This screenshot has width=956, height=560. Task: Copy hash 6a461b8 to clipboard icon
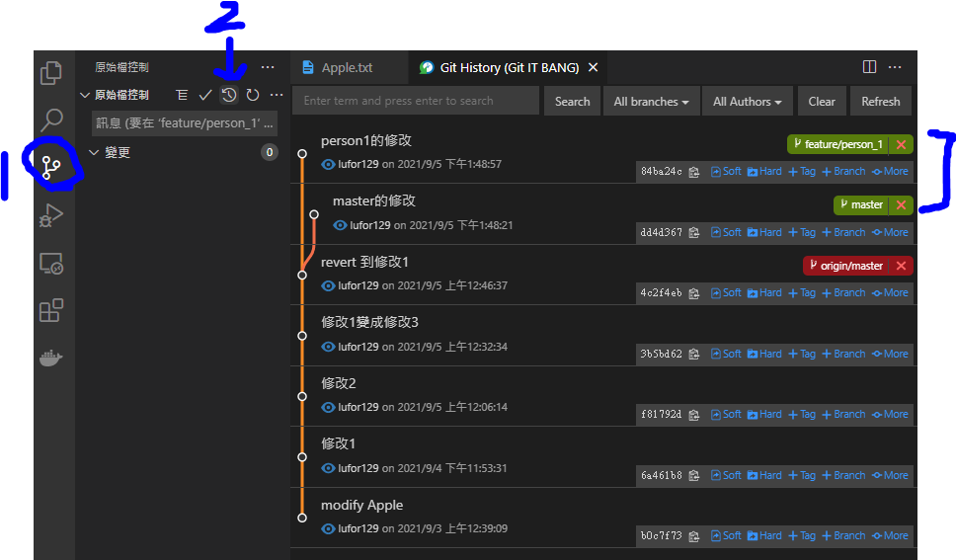694,475
